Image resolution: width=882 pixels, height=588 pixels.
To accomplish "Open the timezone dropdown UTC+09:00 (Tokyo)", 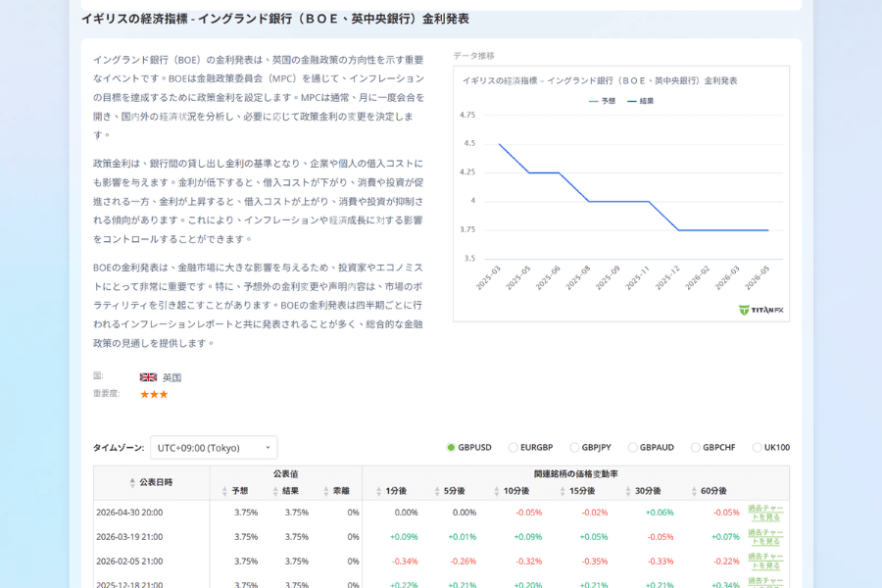I will (x=214, y=448).
